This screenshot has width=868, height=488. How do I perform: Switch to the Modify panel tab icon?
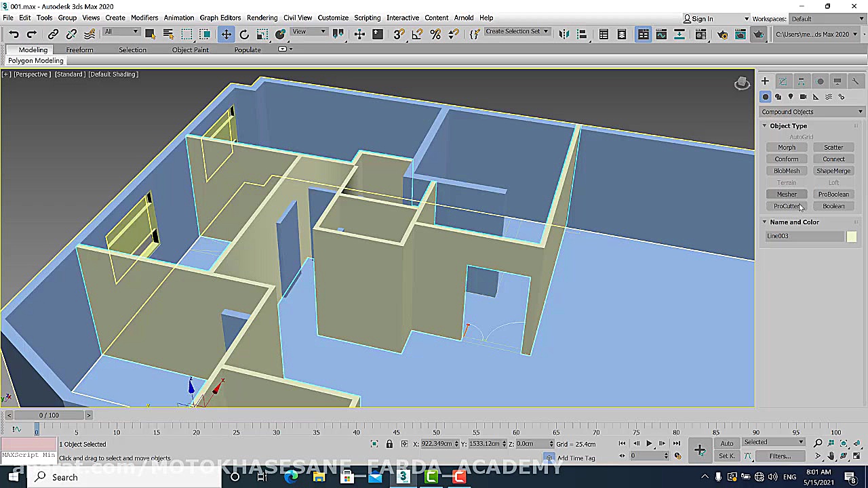783,81
